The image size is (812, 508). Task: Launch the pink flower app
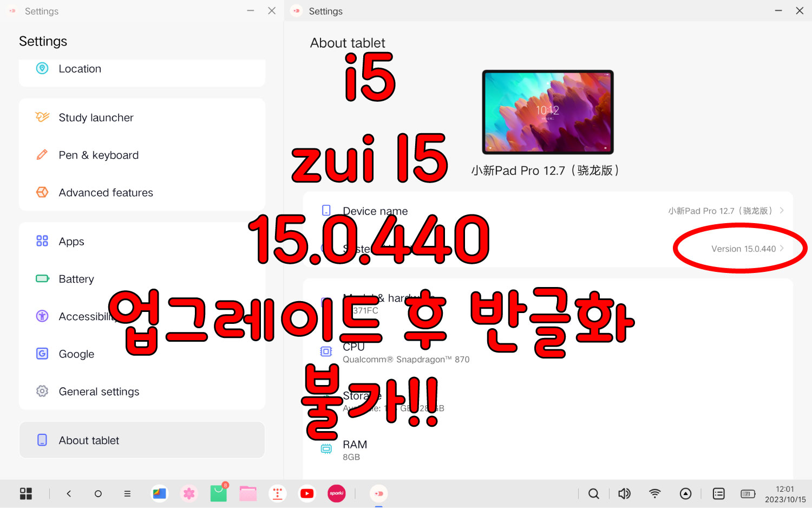pos(189,493)
